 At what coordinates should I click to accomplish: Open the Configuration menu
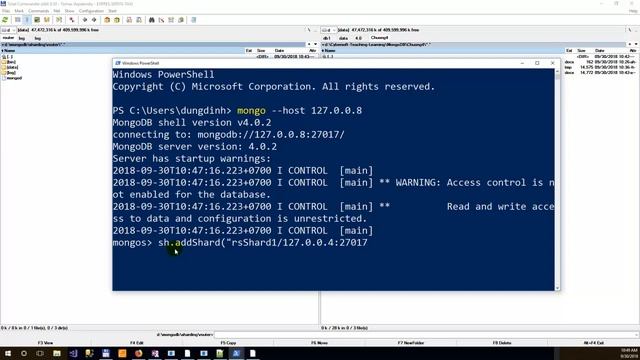tap(91, 11)
